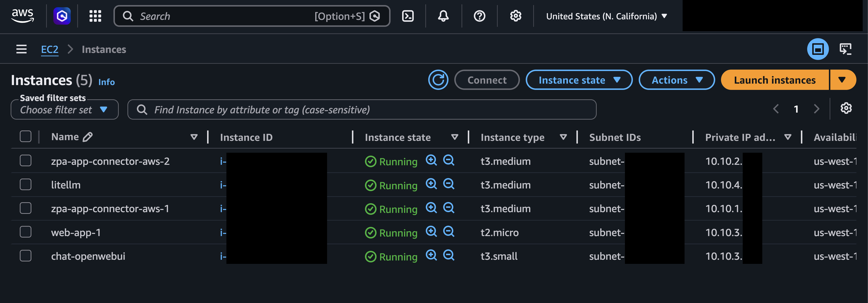
Task: Open the Choose filter set dropdown
Action: coord(65,110)
